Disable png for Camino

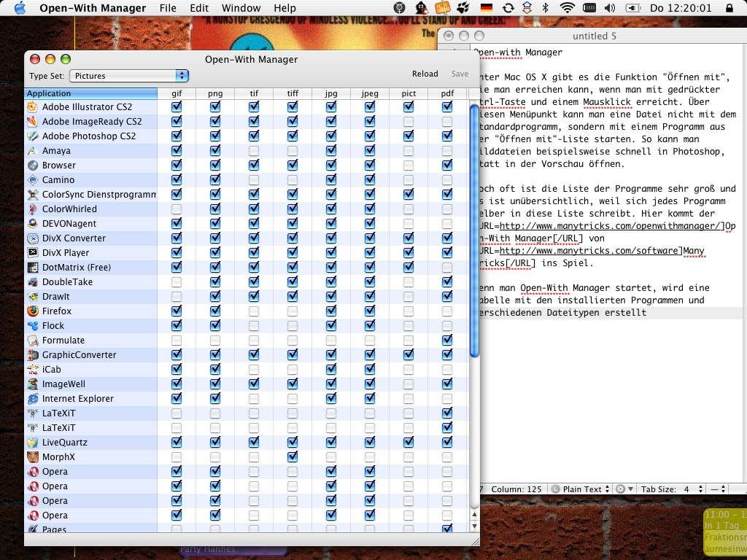click(x=215, y=180)
